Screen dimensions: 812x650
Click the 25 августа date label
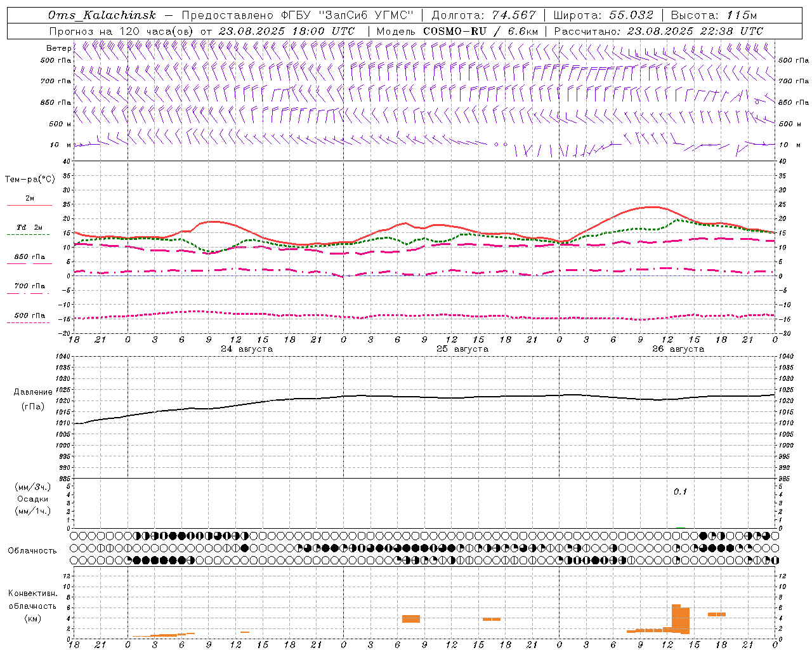point(462,349)
